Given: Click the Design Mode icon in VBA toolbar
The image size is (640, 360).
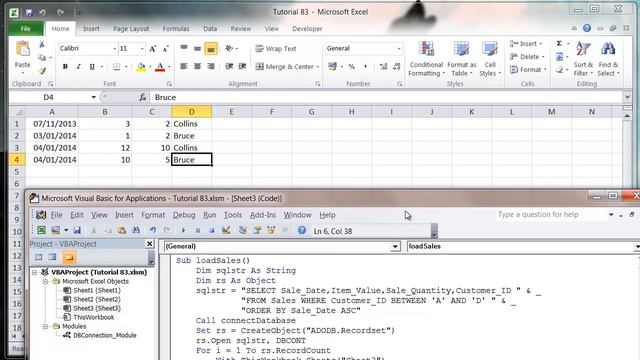Looking at the screenshot, I should (226, 231).
